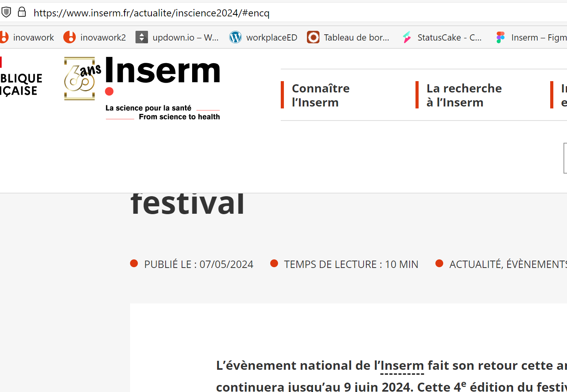The width and height of the screenshot is (567, 392).
Task: Click the shield tracking protection icon
Action: point(6,12)
